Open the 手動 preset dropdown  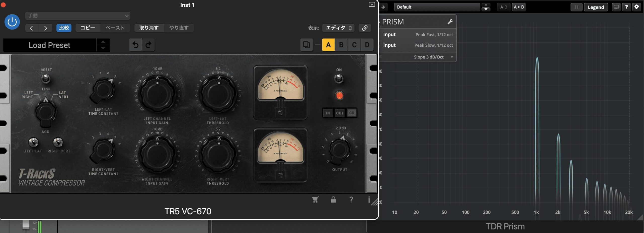(77, 16)
